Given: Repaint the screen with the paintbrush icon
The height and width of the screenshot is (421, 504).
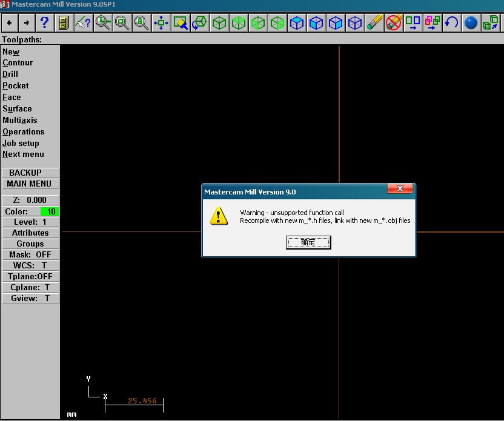Looking at the screenshot, I should coord(181,23).
